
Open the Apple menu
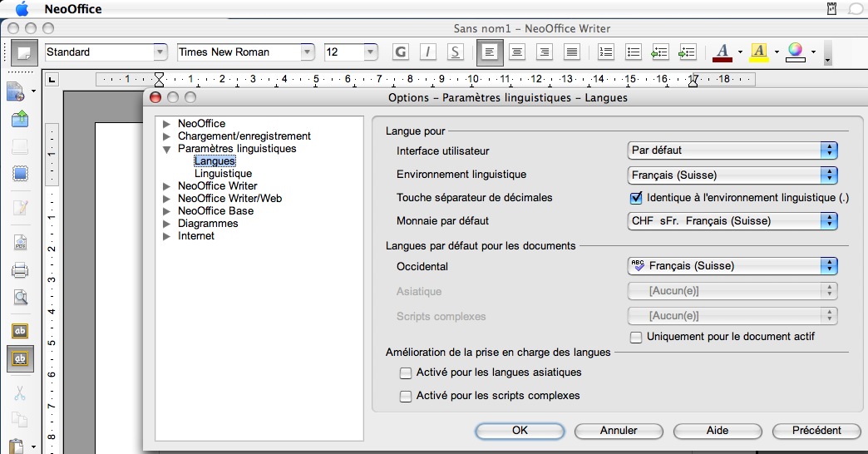point(21,9)
